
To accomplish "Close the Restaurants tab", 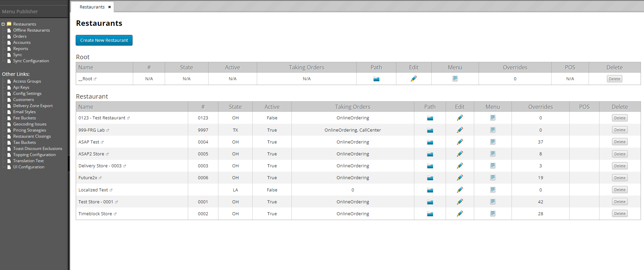I will tap(109, 7).
